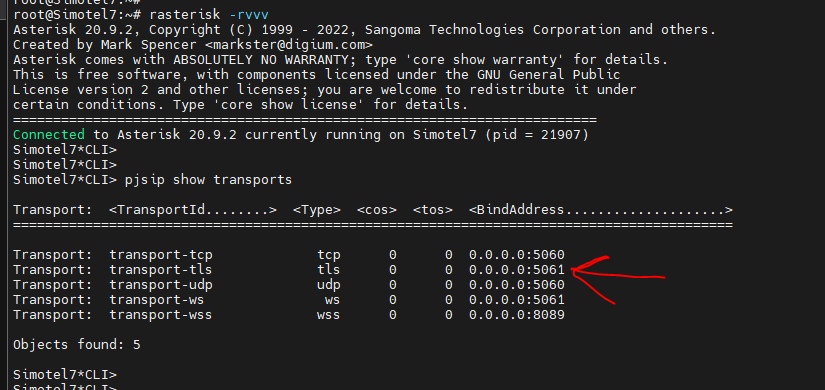825x390 pixels.
Task: Click the 'wss' type value
Action: click(328, 315)
